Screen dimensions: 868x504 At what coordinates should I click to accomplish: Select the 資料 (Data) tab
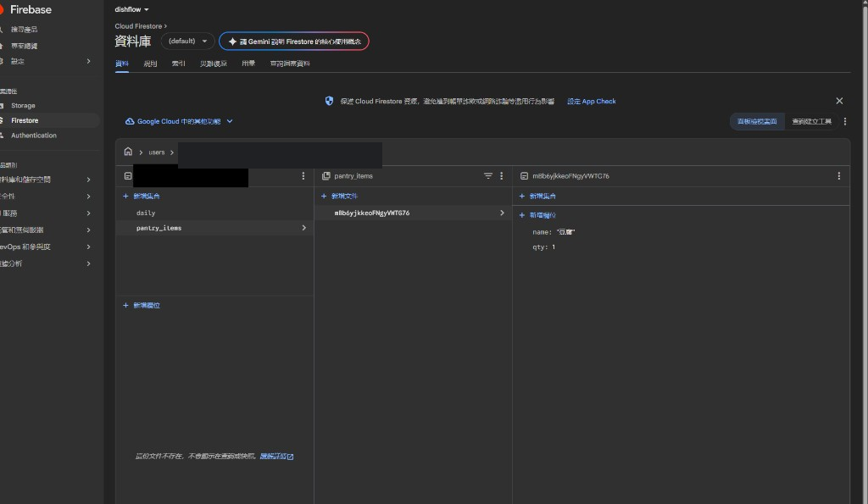(122, 64)
